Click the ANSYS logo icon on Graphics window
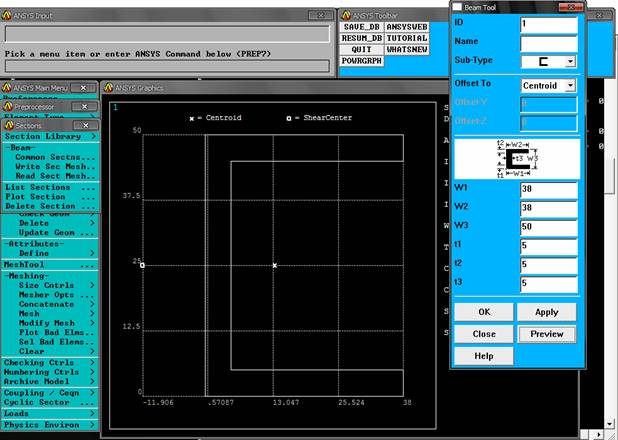The image size is (618, 440). pyautogui.click(x=108, y=88)
